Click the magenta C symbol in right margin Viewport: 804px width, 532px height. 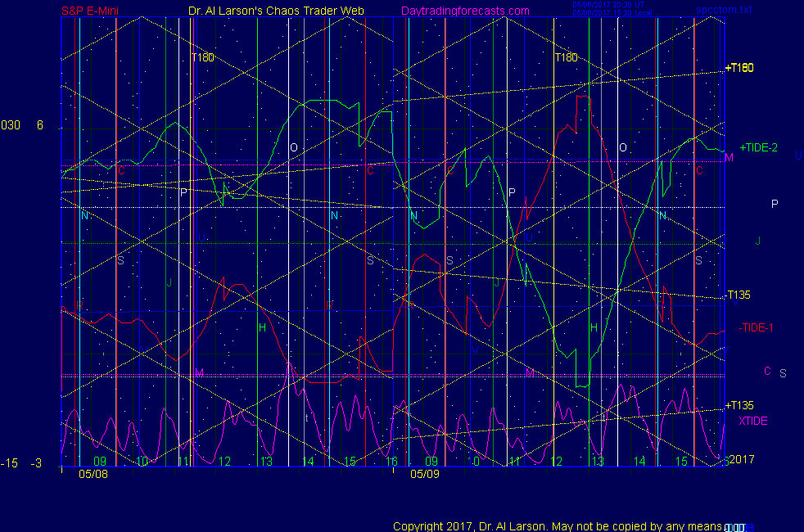point(767,371)
